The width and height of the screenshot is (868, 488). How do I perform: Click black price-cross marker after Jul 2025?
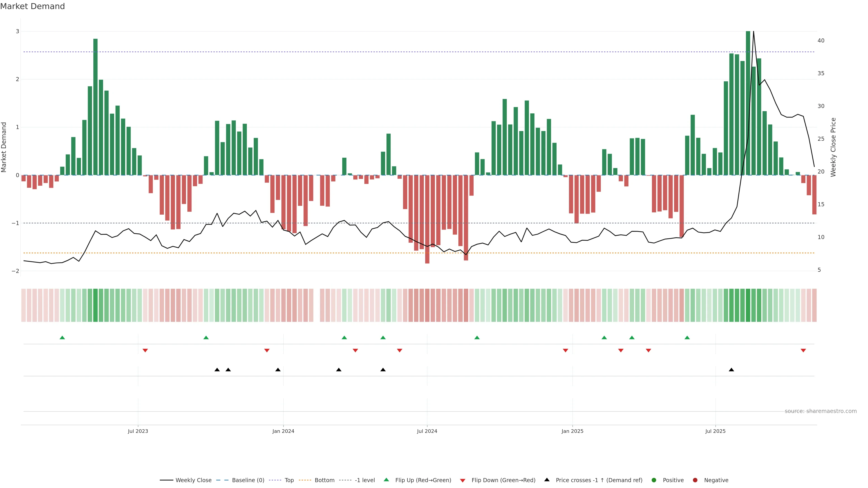(x=731, y=370)
